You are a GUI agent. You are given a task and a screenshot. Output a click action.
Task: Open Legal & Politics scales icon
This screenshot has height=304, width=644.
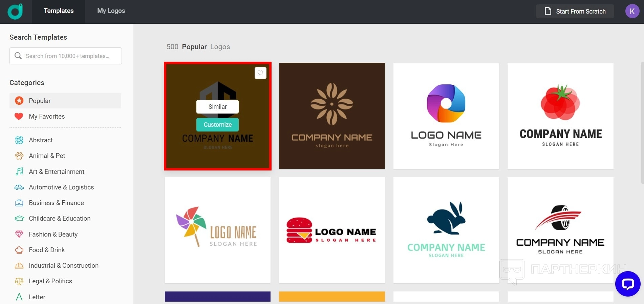click(19, 281)
